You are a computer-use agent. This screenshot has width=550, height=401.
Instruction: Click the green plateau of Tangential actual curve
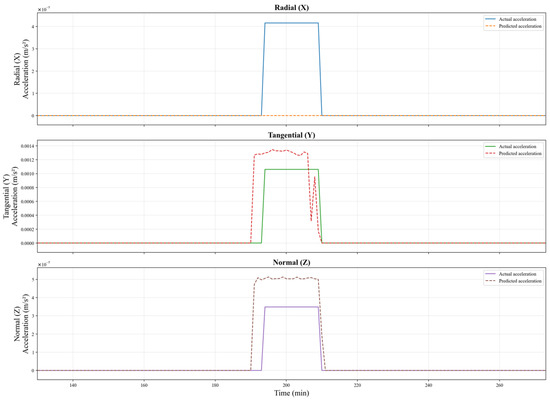coord(291,170)
